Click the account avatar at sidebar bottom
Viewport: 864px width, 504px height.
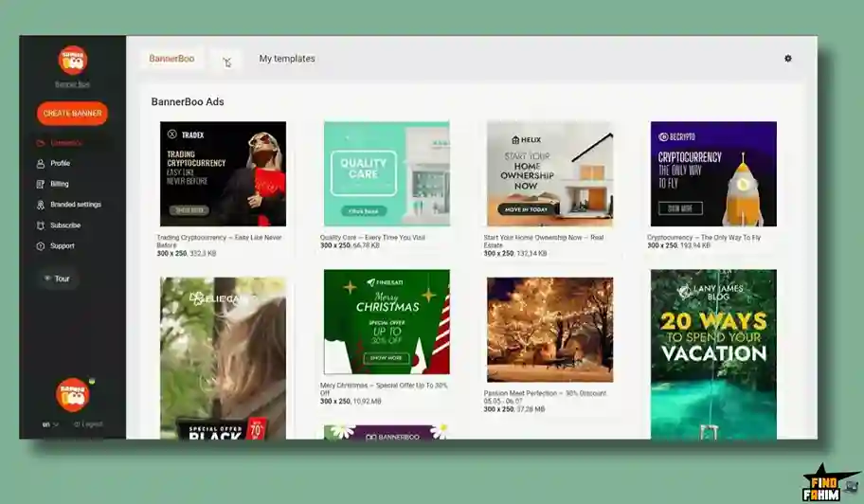tap(72, 395)
